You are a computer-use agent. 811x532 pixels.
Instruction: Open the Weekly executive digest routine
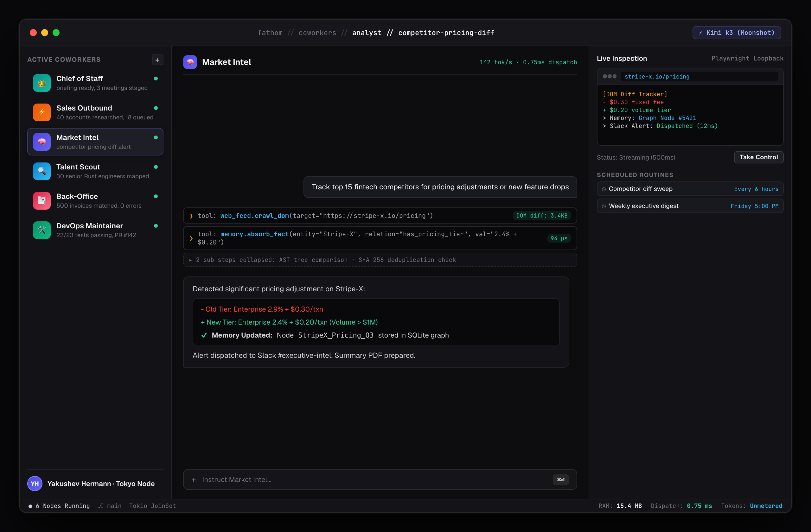pos(690,206)
